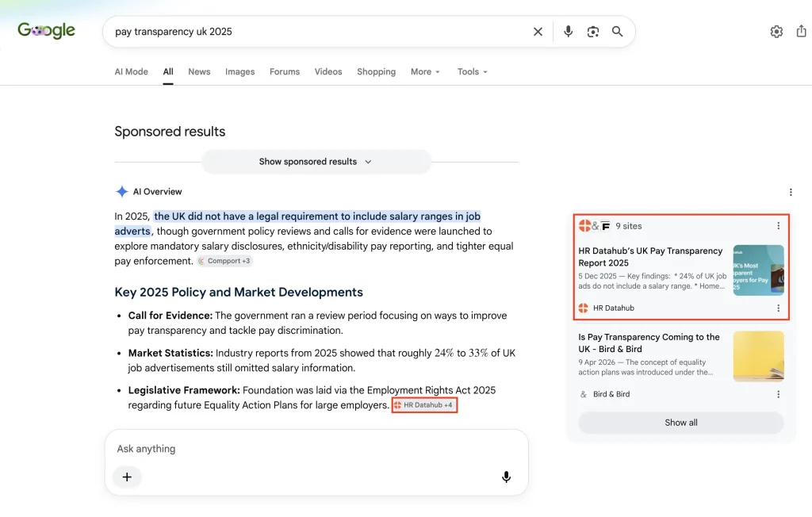The height and width of the screenshot is (517, 812).
Task: Open three-dot menu beside 9 sites
Action: pos(779,226)
